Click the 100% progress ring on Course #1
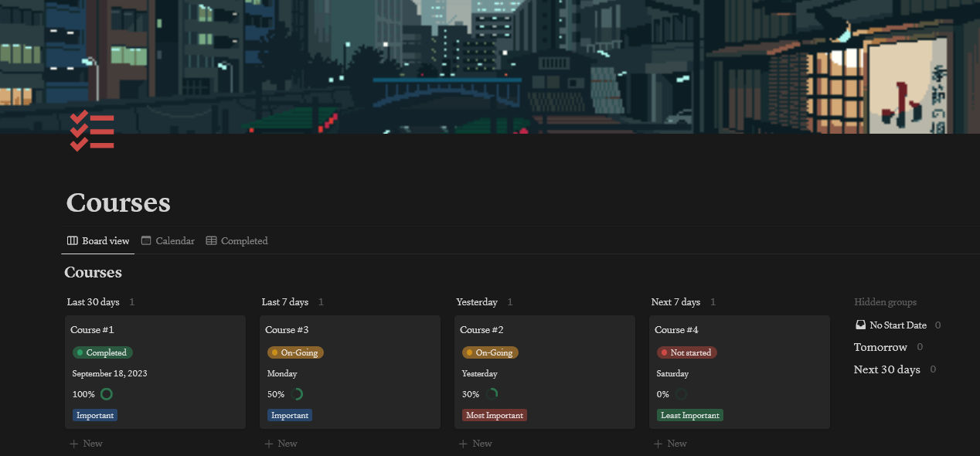980x456 pixels. click(107, 394)
